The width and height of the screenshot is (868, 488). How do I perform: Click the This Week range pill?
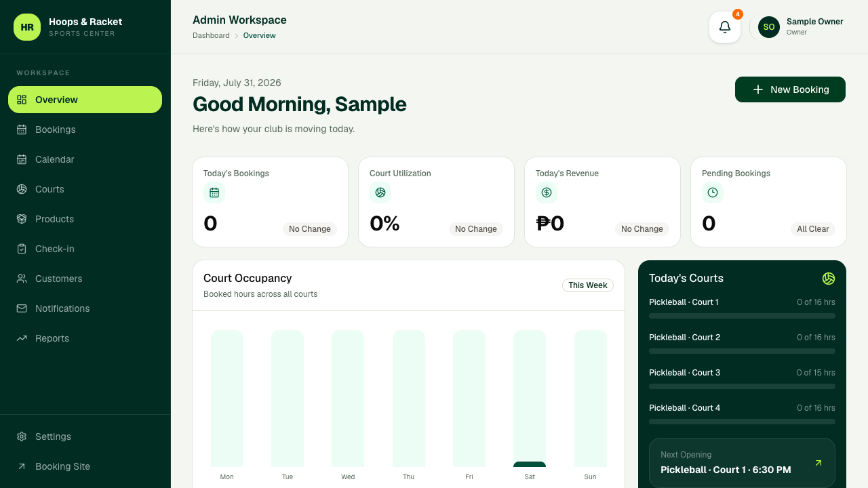(588, 285)
